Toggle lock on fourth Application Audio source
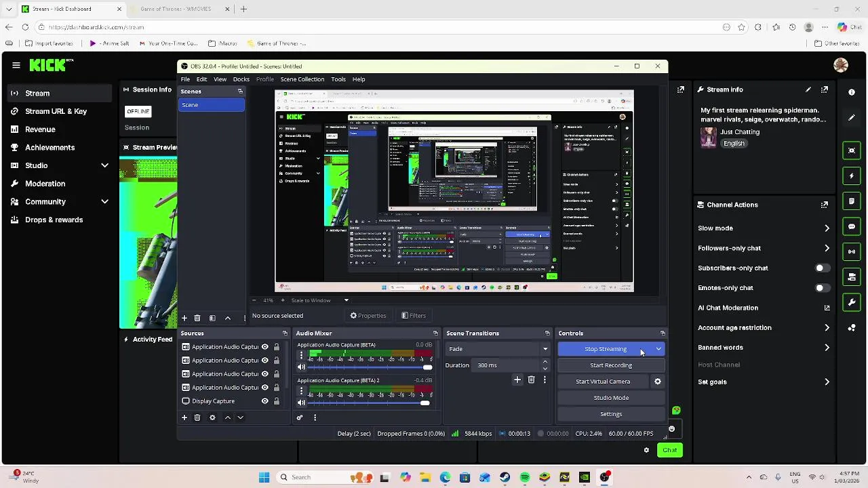The image size is (868, 488). pyautogui.click(x=276, y=388)
